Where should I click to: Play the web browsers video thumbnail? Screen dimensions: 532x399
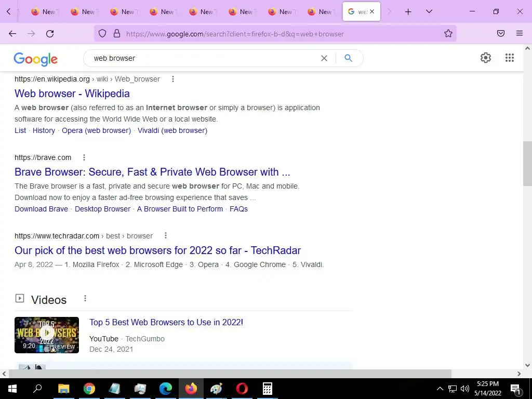click(47, 335)
